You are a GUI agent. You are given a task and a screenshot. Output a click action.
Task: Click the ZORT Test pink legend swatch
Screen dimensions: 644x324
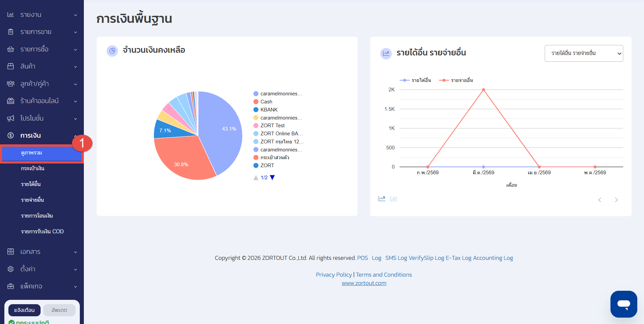point(256,126)
